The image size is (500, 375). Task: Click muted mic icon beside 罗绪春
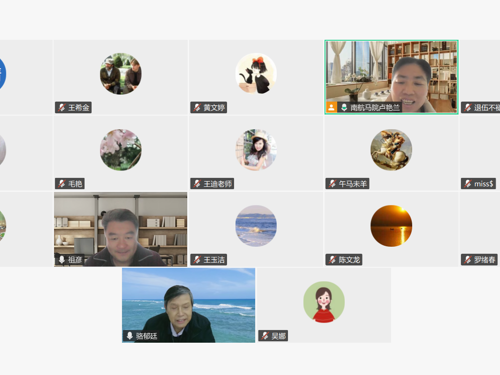pos(468,259)
